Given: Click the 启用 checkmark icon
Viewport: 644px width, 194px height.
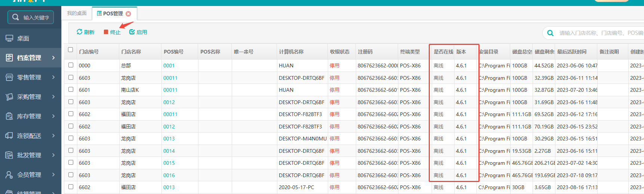Looking at the screenshot, I should (132, 32).
